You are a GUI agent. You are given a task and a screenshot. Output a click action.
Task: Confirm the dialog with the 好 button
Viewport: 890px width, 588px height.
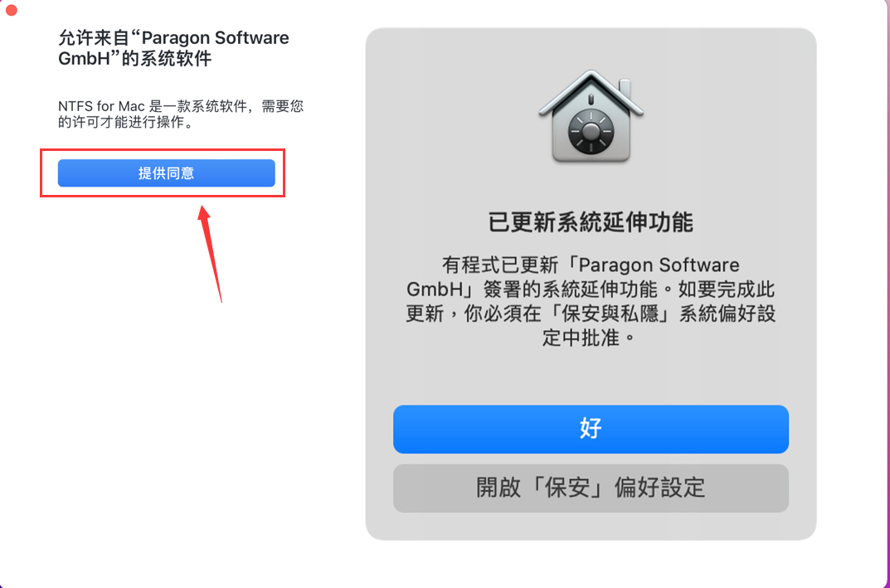pyautogui.click(x=591, y=429)
